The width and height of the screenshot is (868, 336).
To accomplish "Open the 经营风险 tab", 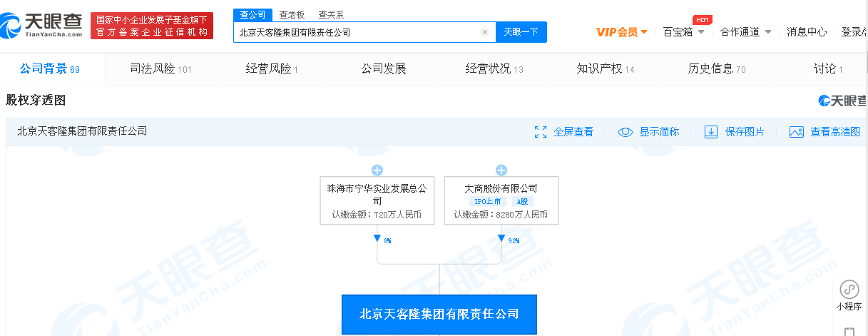I will tap(272, 69).
